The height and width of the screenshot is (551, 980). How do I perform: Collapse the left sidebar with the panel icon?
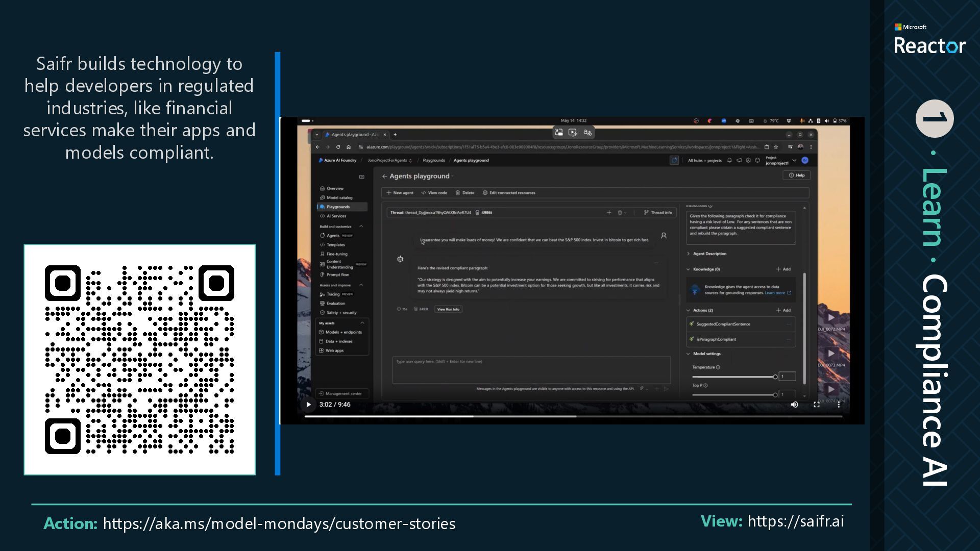(x=362, y=177)
